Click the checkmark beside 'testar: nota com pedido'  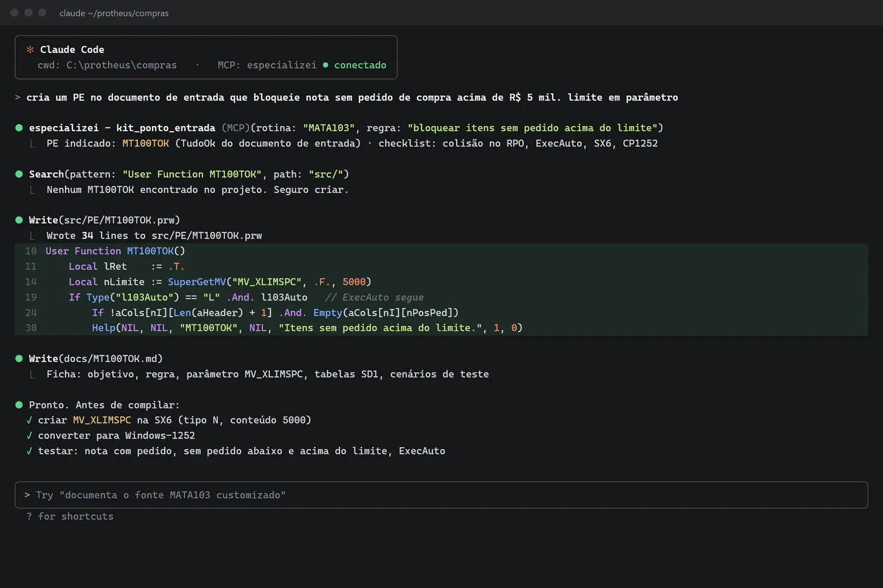pyautogui.click(x=29, y=451)
